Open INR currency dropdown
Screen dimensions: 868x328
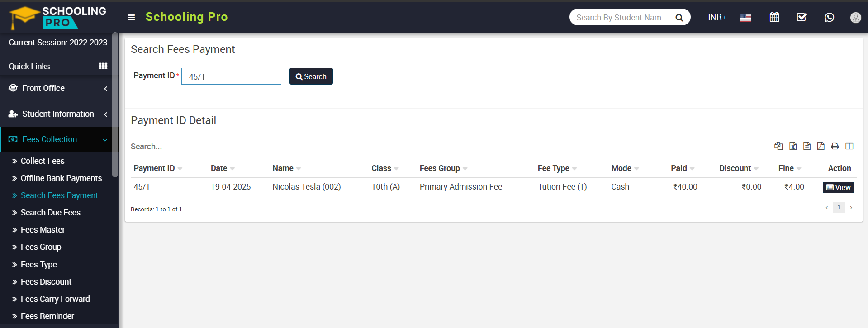[x=716, y=17]
